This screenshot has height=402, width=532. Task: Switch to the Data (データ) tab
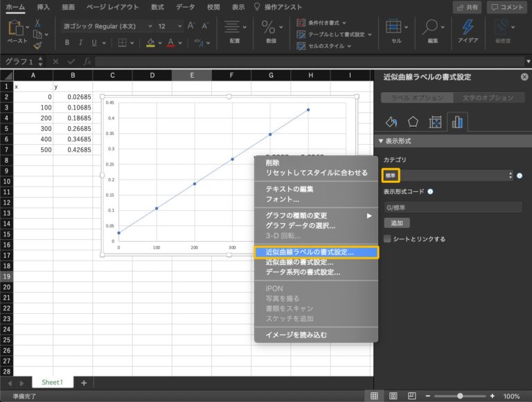point(185,7)
